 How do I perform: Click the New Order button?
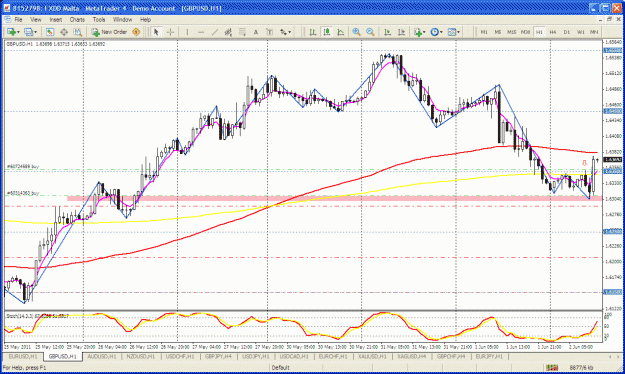(109, 32)
